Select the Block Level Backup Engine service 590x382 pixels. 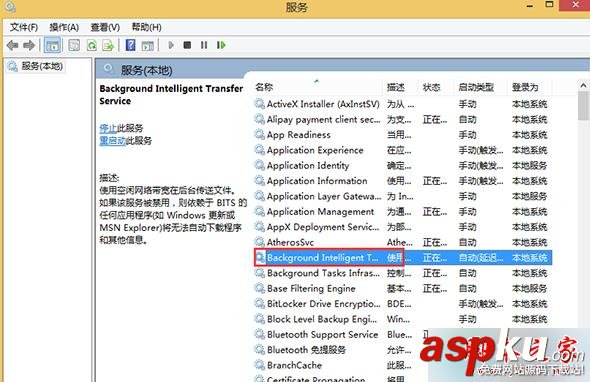(x=403, y=319)
